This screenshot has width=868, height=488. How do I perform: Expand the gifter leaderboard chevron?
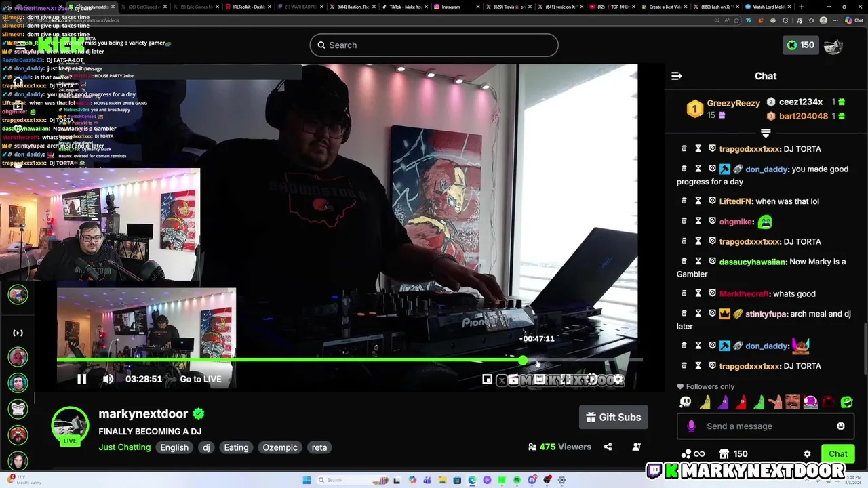coord(766,133)
